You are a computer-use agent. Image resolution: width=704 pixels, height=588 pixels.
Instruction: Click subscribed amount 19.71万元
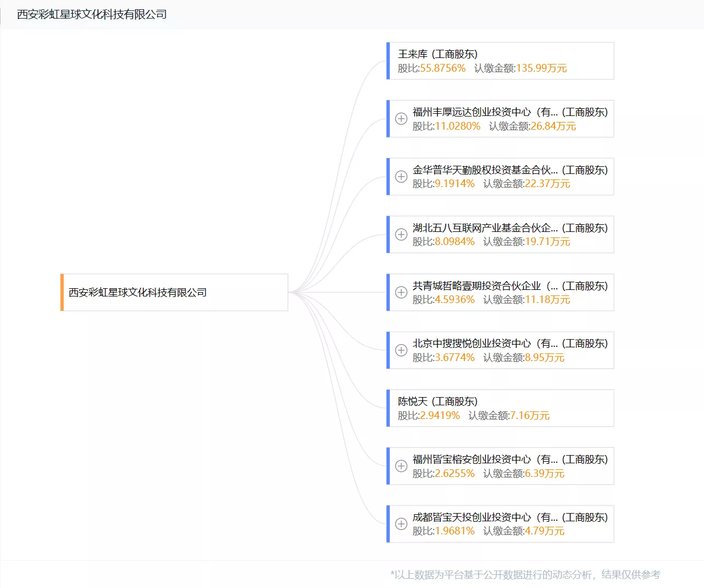tap(547, 242)
